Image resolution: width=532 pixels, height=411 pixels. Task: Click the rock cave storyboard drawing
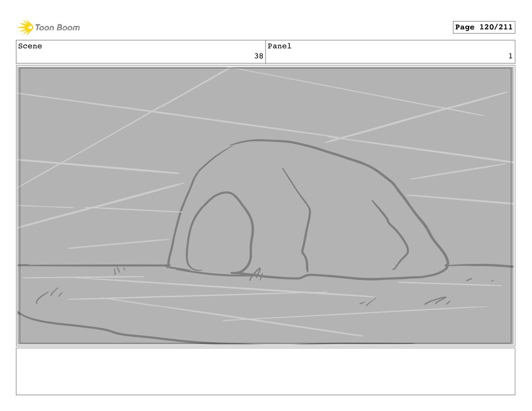click(x=265, y=206)
